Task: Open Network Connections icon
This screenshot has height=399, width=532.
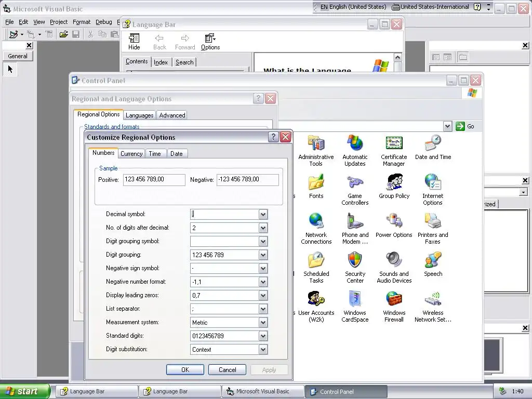Action: tap(316, 229)
